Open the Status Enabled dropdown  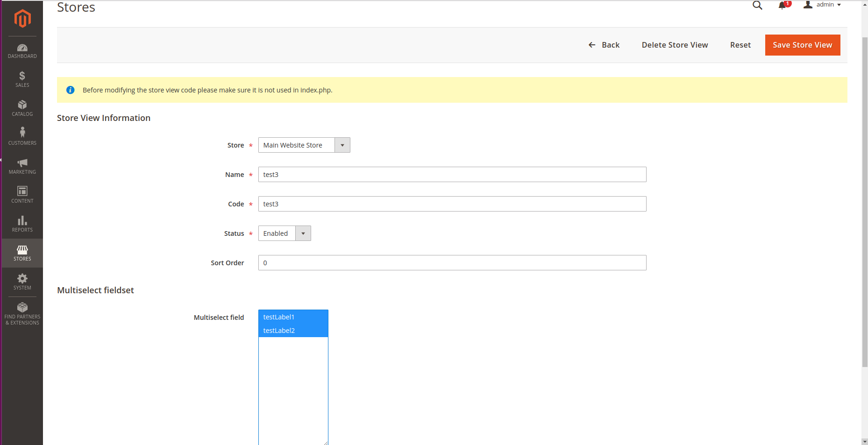tap(285, 233)
